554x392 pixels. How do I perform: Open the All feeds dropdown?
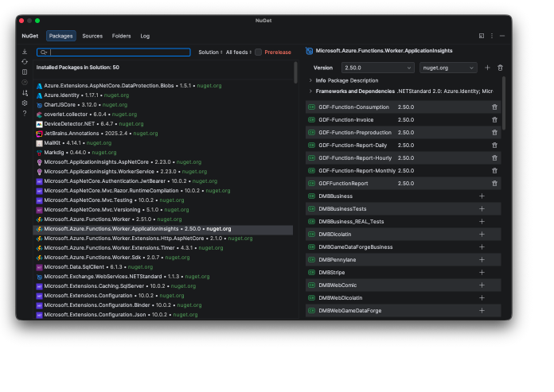click(239, 52)
